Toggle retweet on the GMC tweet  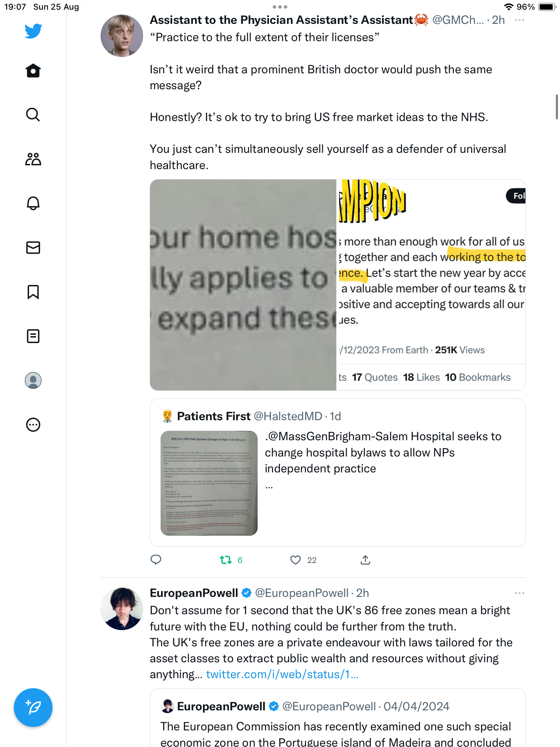226,560
